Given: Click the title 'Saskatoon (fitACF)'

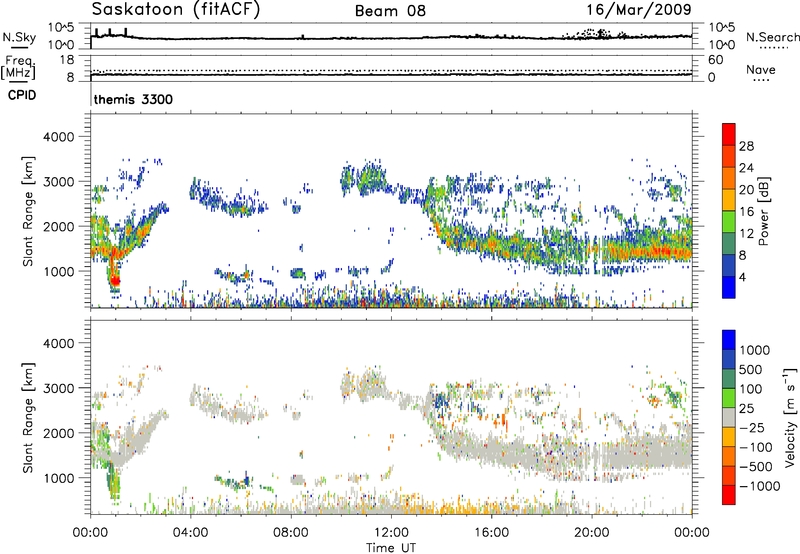Looking at the screenshot, I should (x=176, y=10).
